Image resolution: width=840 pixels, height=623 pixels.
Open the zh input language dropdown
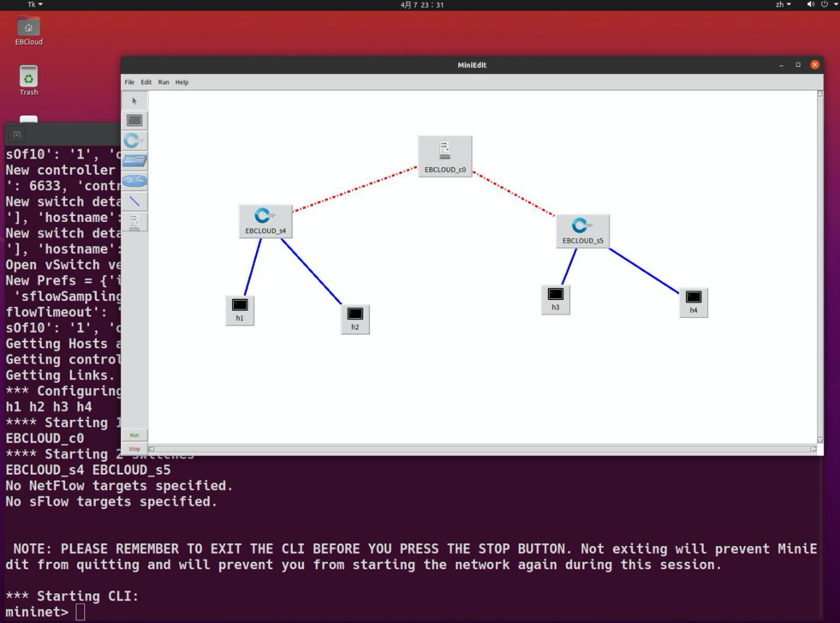click(783, 5)
